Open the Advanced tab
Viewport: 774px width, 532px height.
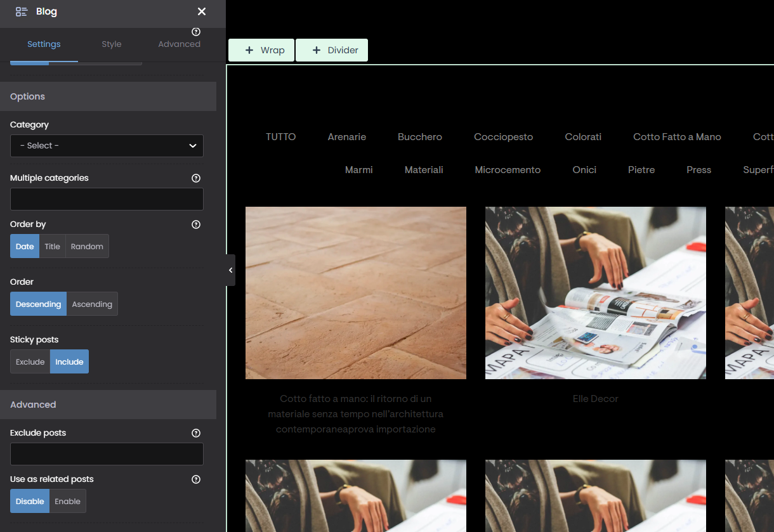179,44
